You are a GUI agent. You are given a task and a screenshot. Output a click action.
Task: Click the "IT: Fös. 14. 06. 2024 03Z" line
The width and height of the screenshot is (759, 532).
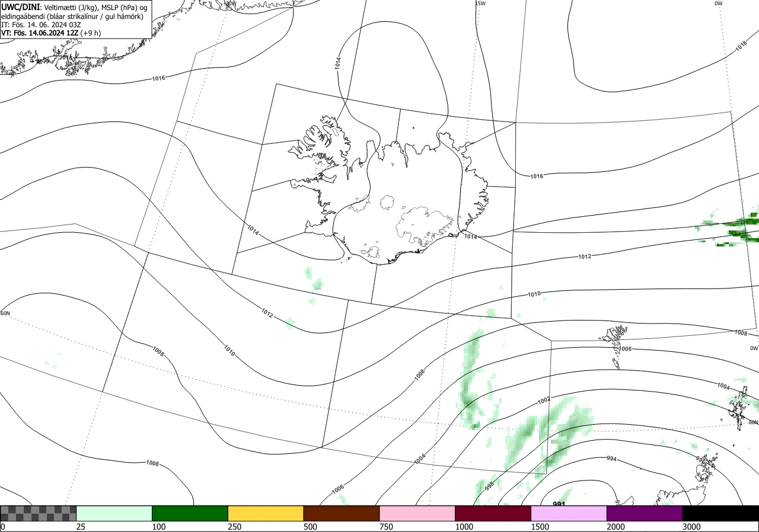(41, 24)
